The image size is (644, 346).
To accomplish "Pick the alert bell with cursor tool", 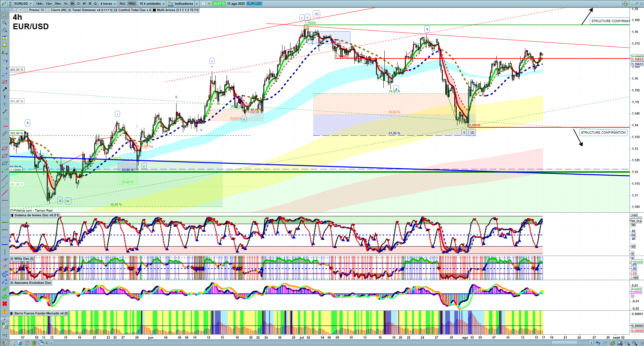I will (x=5, y=38).
